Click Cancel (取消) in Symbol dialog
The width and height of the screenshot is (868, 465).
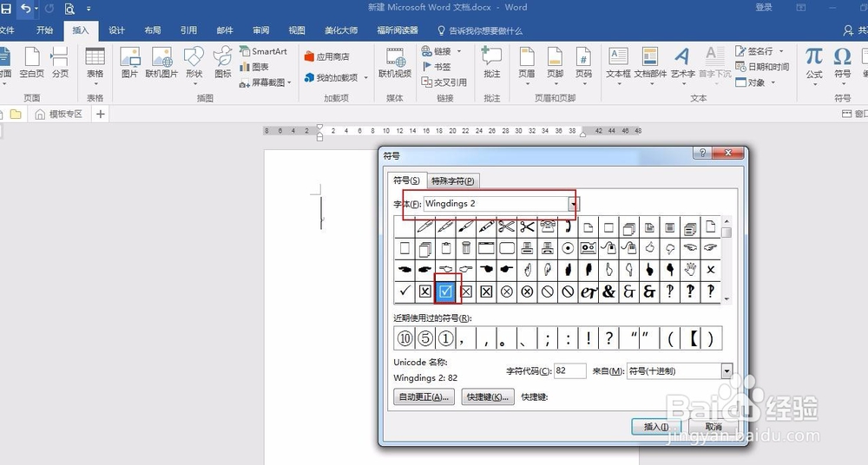[713, 427]
